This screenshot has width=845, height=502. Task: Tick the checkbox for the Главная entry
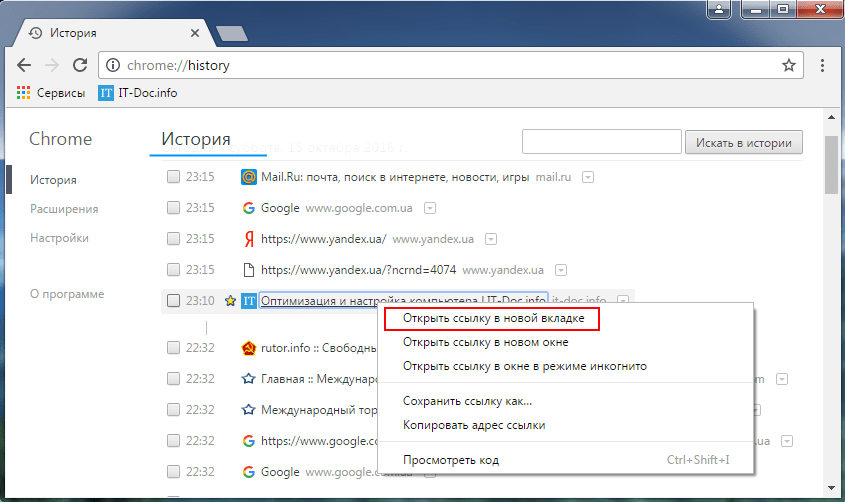point(173,379)
